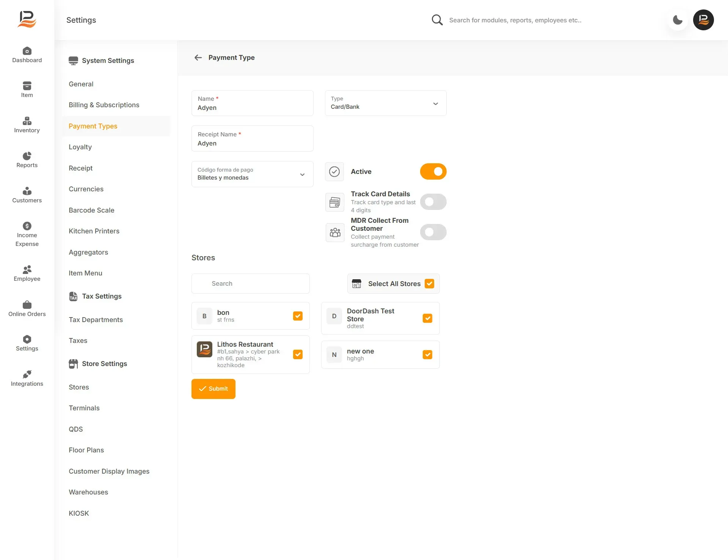Open the Item module icon
The height and width of the screenshot is (560, 728).
point(27,86)
